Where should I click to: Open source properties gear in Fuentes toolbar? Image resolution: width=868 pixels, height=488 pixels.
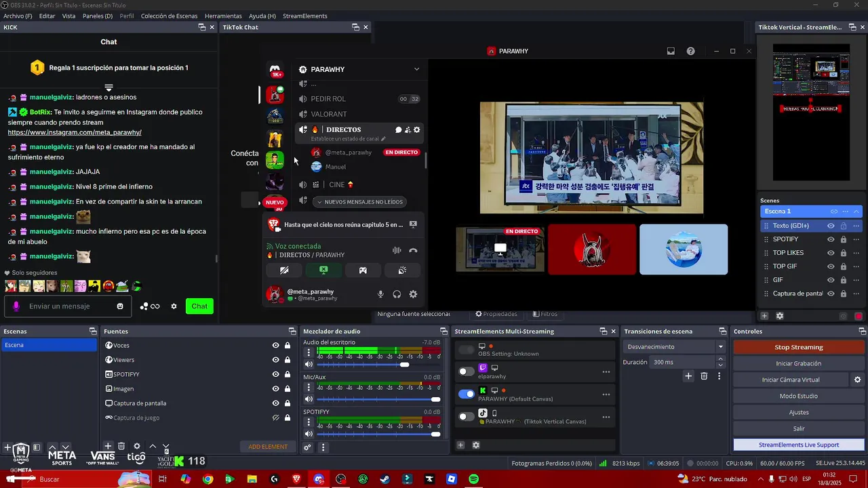click(x=136, y=446)
